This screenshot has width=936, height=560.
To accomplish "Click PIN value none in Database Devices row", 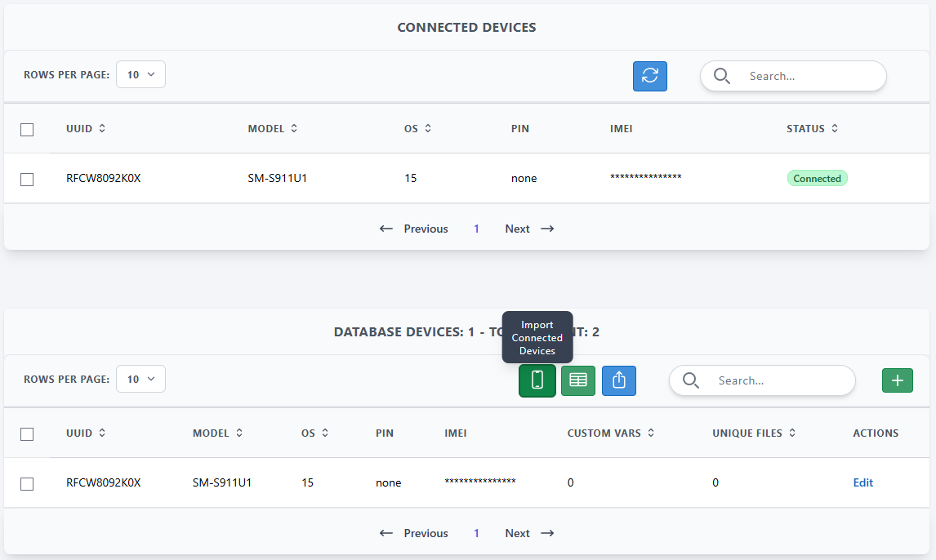I will [388, 483].
